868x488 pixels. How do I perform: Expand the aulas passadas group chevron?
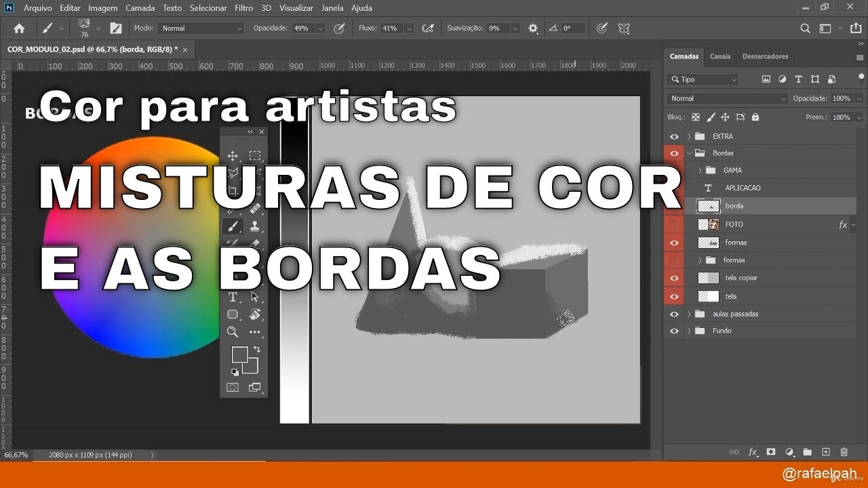click(689, 314)
